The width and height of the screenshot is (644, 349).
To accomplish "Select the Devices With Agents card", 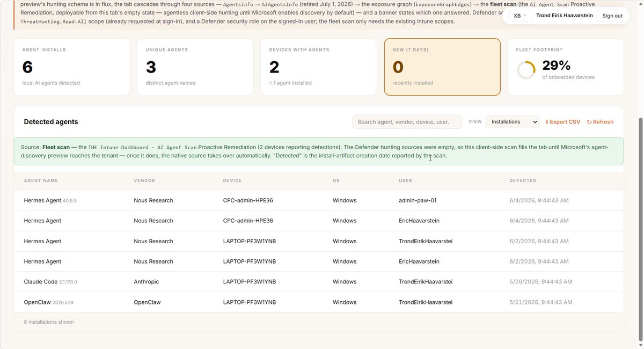I will pos(319,67).
